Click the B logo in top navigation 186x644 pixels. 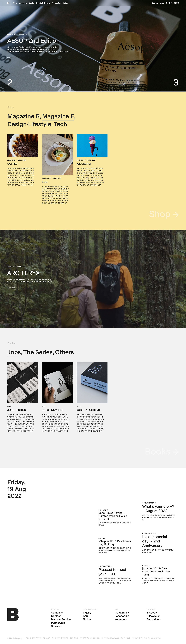click(8, 3)
